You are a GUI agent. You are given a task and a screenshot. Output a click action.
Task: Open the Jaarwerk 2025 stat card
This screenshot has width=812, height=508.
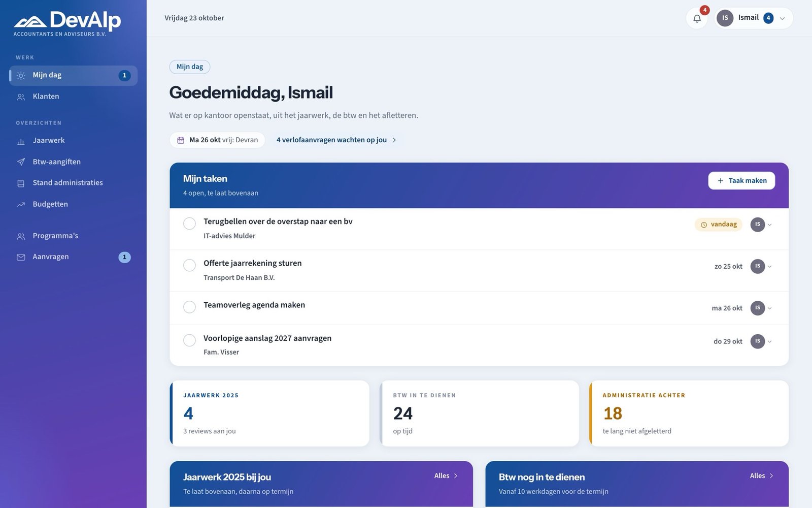click(x=269, y=414)
